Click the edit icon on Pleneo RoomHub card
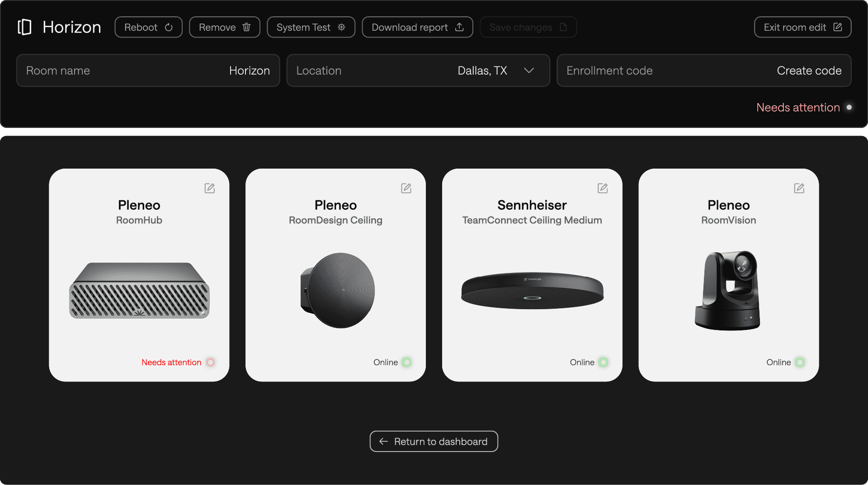Viewport: 868px width, 485px height. coord(210,188)
